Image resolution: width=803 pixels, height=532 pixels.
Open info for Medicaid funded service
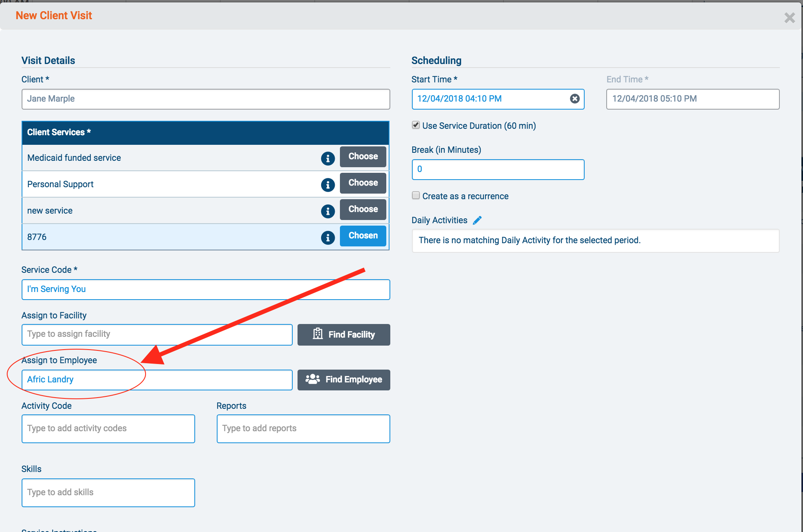328,158
